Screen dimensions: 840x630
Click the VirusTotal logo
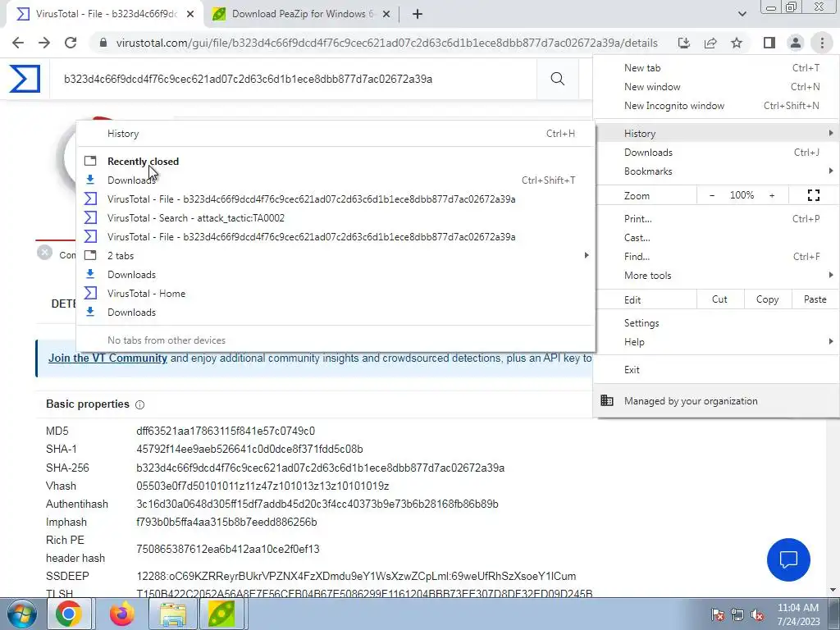click(x=25, y=79)
